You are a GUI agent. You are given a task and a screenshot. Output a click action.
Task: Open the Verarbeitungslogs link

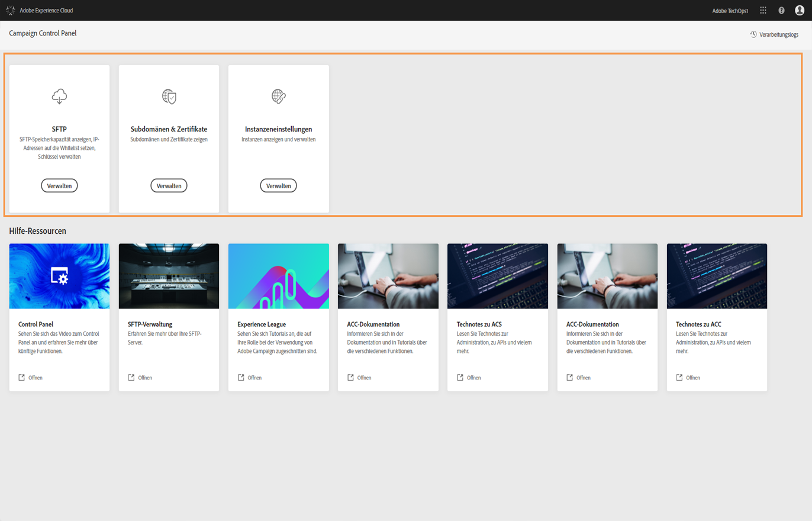(774, 34)
